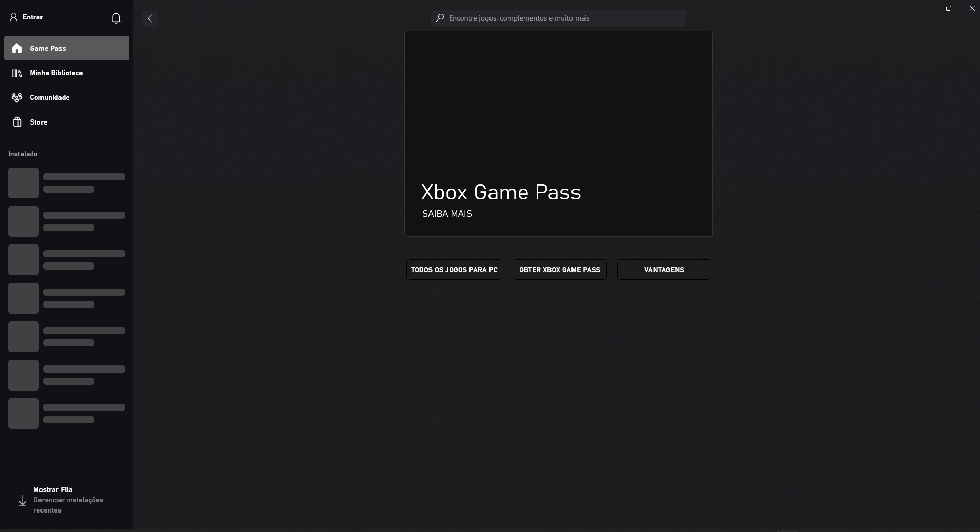980x532 pixels.
Task: Click the Minha Biblioteca books icon
Action: 17,73
